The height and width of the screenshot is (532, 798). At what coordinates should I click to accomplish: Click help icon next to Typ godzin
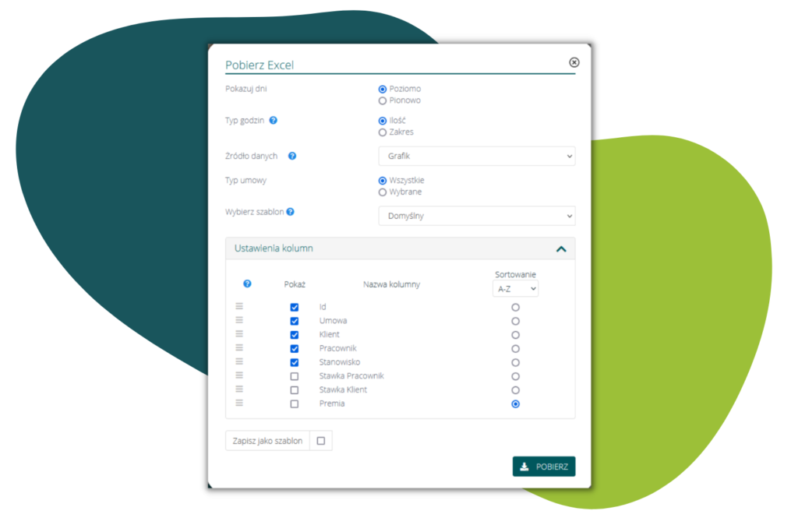[x=274, y=121]
